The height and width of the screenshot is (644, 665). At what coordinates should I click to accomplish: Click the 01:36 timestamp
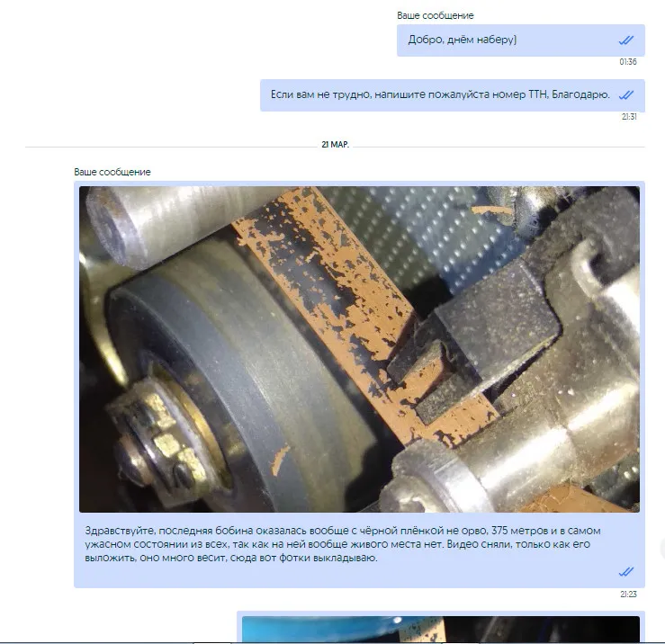tap(628, 62)
